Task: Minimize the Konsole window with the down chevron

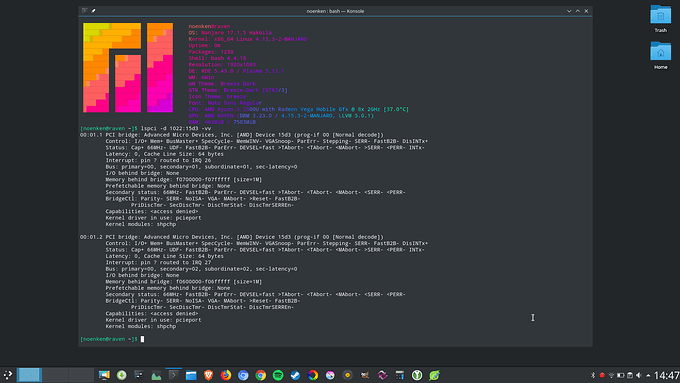Action: (569, 11)
